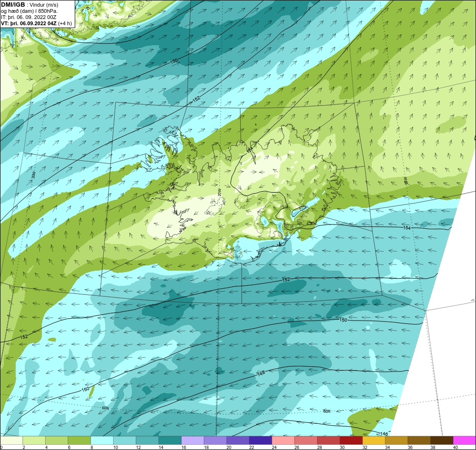The image size is (476, 450).
Task: Pick the teal 12–14 m/s legend swatch
Action: click(x=147, y=440)
